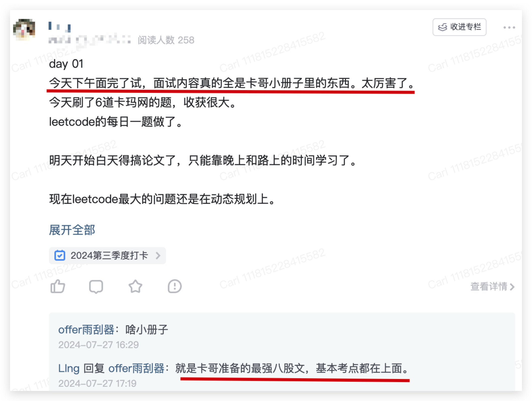Click the calendar check icon on tag
The image size is (532, 401).
[x=60, y=256]
